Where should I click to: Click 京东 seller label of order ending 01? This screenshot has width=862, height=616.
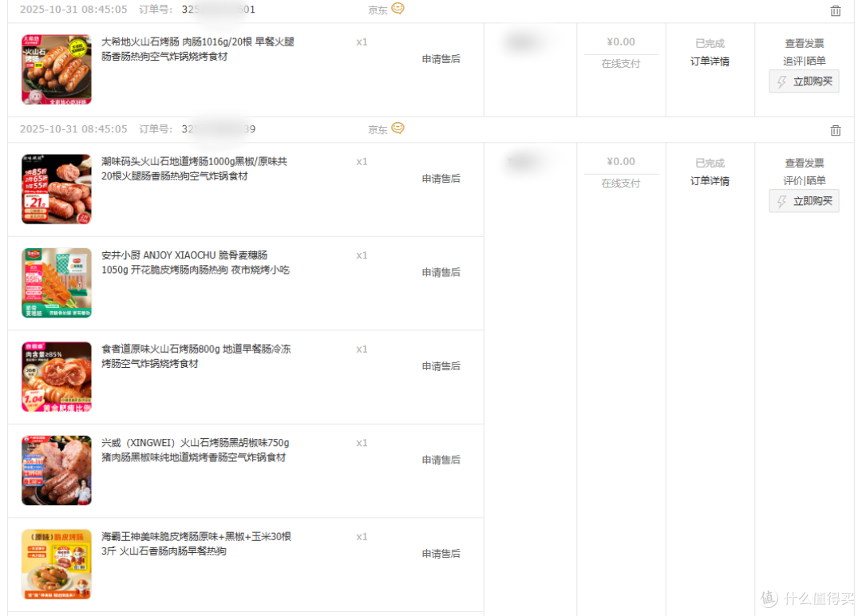pos(378,10)
